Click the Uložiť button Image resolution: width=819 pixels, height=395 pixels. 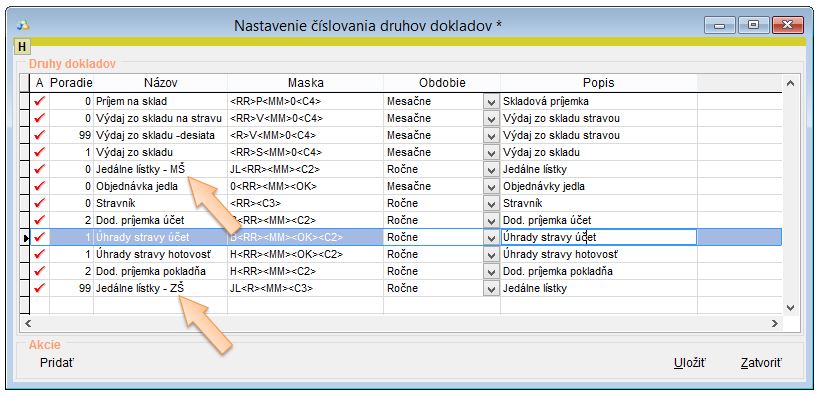tap(690, 363)
